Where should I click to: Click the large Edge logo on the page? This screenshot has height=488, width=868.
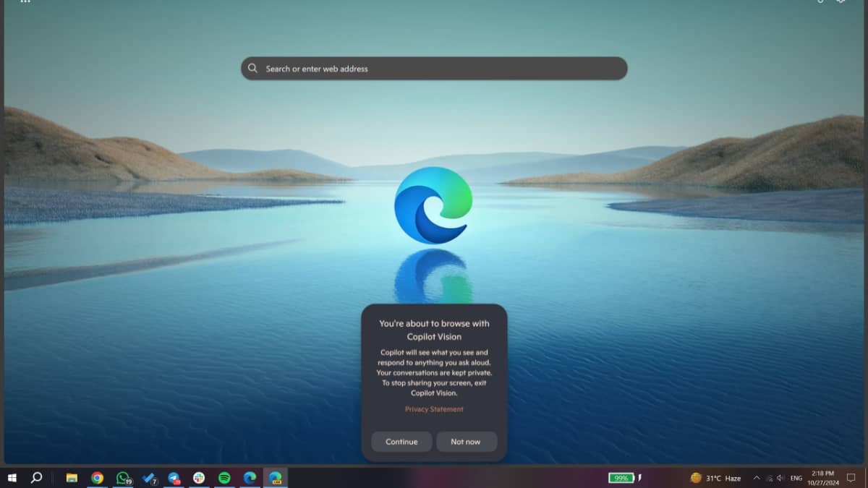pyautogui.click(x=433, y=205)
